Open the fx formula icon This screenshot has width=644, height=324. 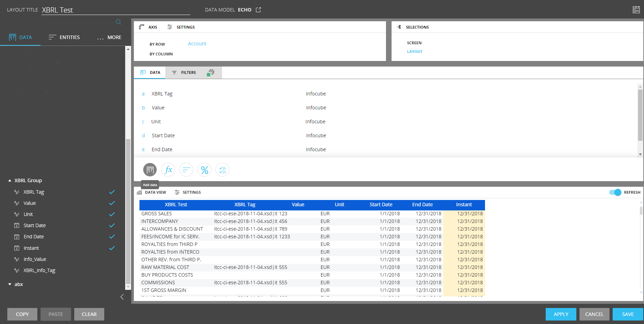click(x=168, y=170)
